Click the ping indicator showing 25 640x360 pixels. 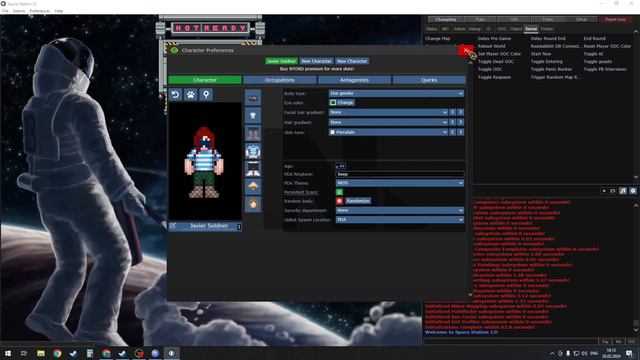tap(609, 191)
